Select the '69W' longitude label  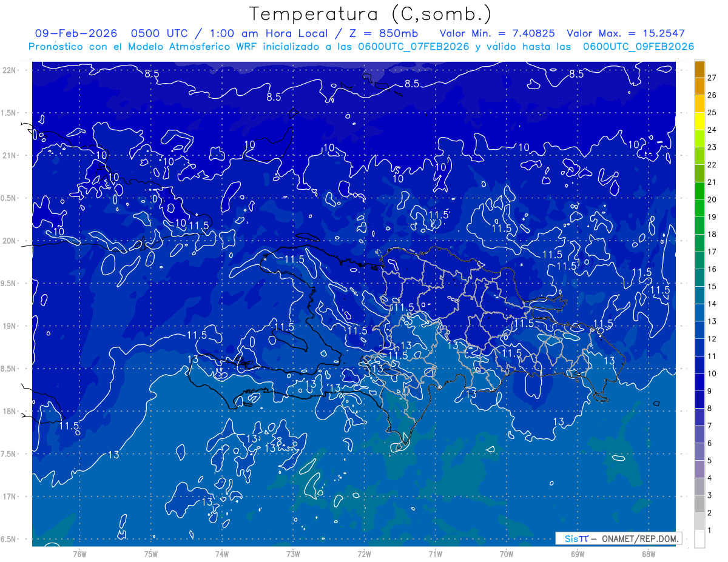(x=578, y=554)
